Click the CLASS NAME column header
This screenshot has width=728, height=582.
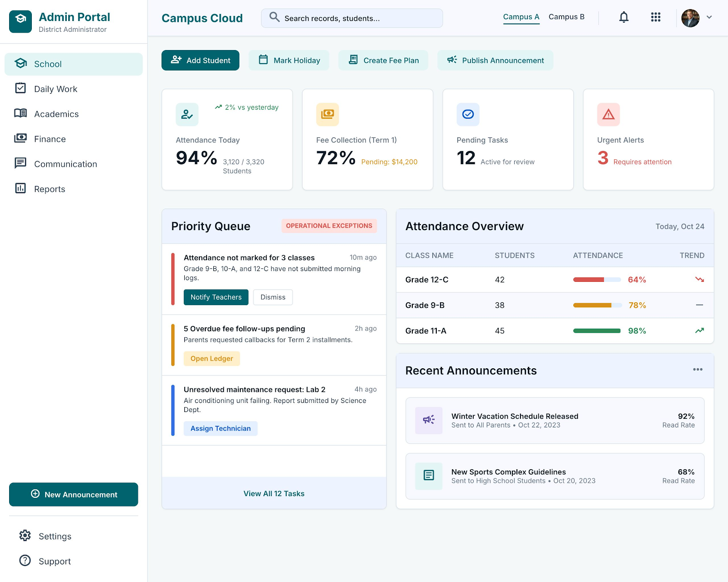(429, 256)
